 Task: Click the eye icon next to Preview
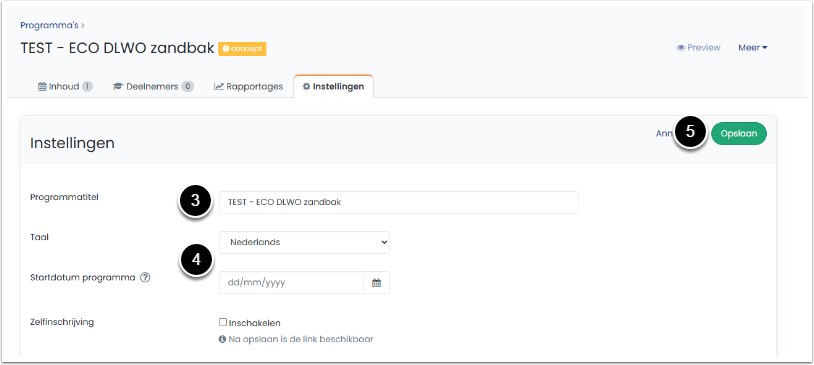[x=681, y=48]
